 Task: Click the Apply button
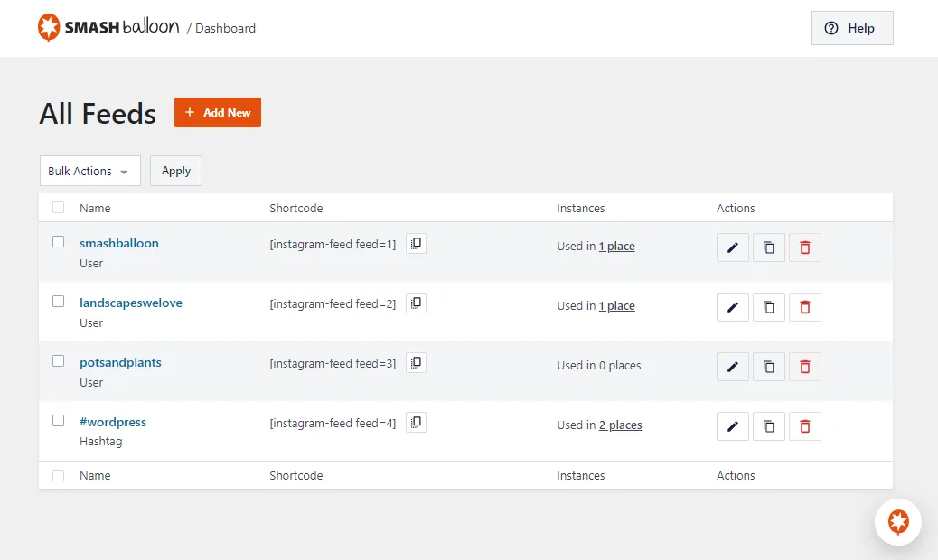[176, 171]
